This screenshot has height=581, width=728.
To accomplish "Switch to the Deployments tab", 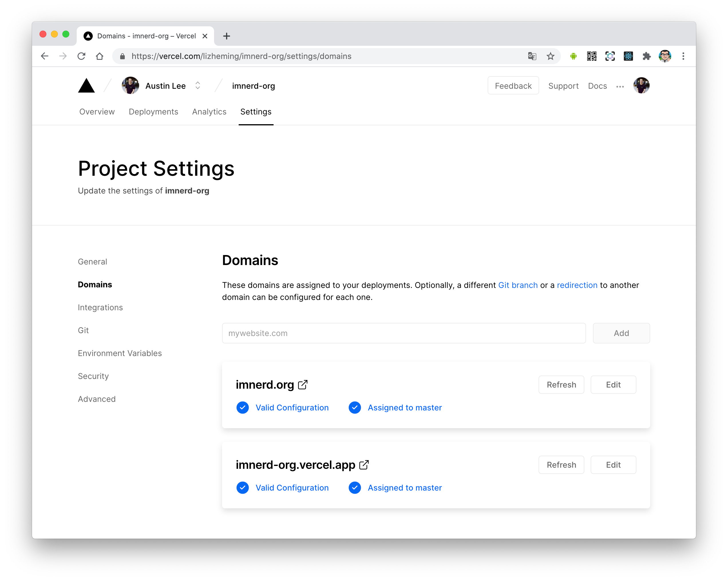I will (153, 111).
